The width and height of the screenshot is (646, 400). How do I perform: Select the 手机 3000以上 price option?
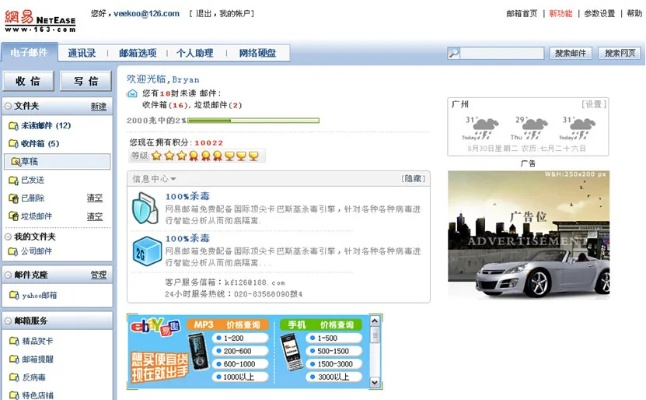tap(334, 377)
